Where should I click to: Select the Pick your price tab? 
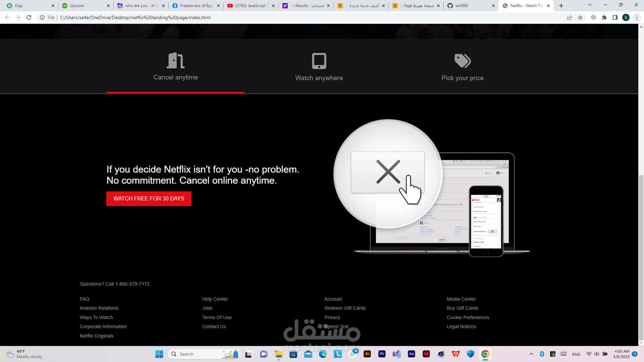click(463, 78)
